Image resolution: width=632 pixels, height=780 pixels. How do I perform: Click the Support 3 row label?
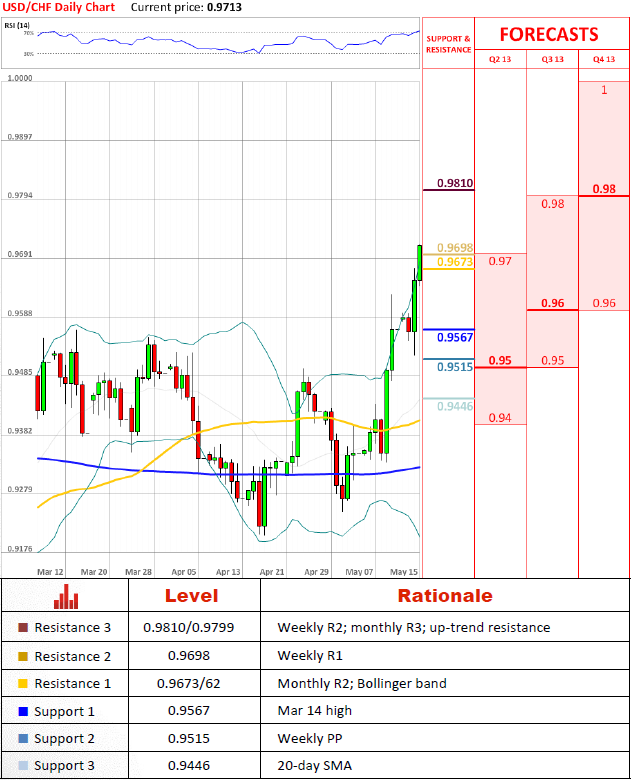[64, 766]
